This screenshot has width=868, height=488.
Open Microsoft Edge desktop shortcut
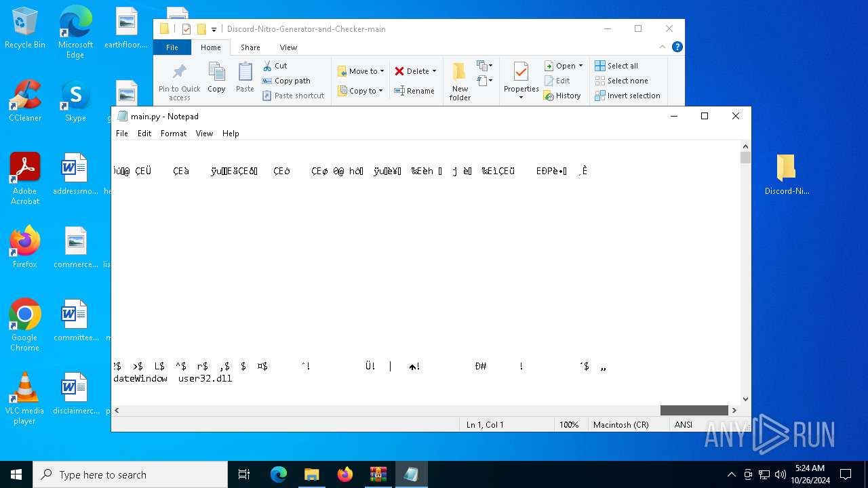(75, 33)
